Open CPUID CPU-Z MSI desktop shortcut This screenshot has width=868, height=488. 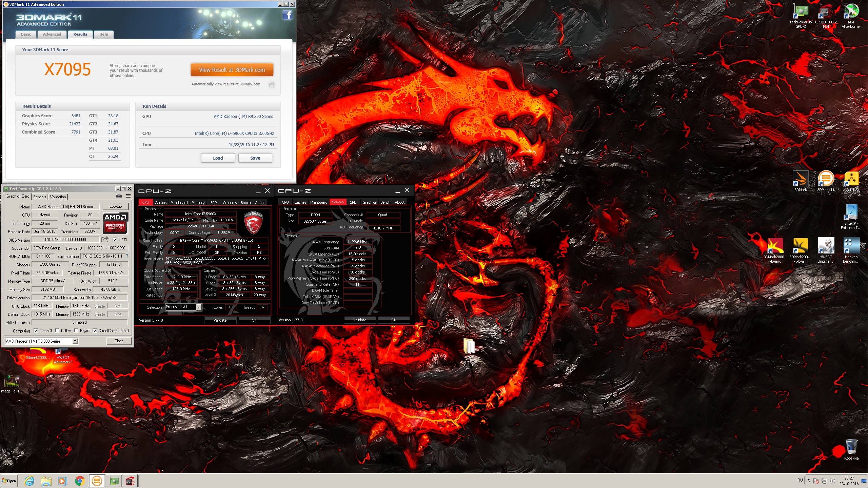coord(826,16)
